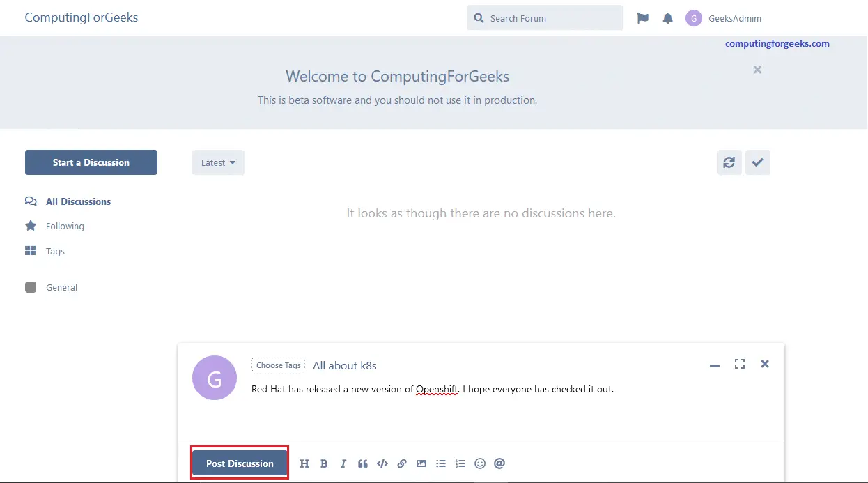Insert a hyperlink in the post body
868x483 pixels.
coord(402,463)
